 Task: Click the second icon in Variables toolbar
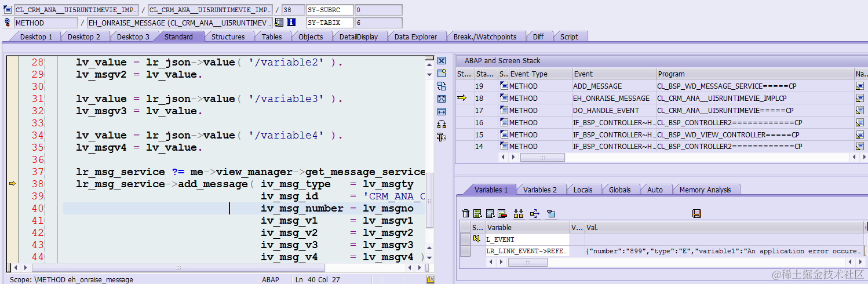pos(477,214)
